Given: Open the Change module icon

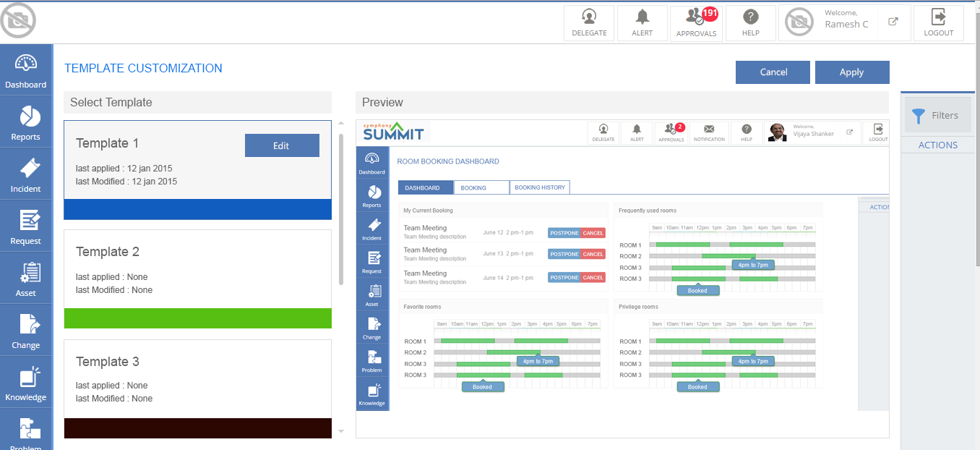Looking at the screenshot, I should [x=26, y=331].
